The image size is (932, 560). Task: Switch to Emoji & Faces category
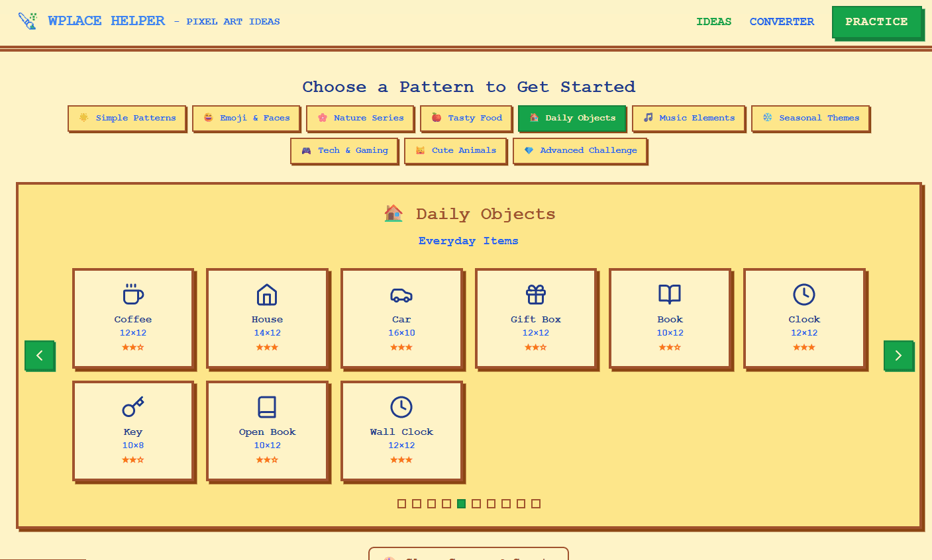[x=246, y=118]
